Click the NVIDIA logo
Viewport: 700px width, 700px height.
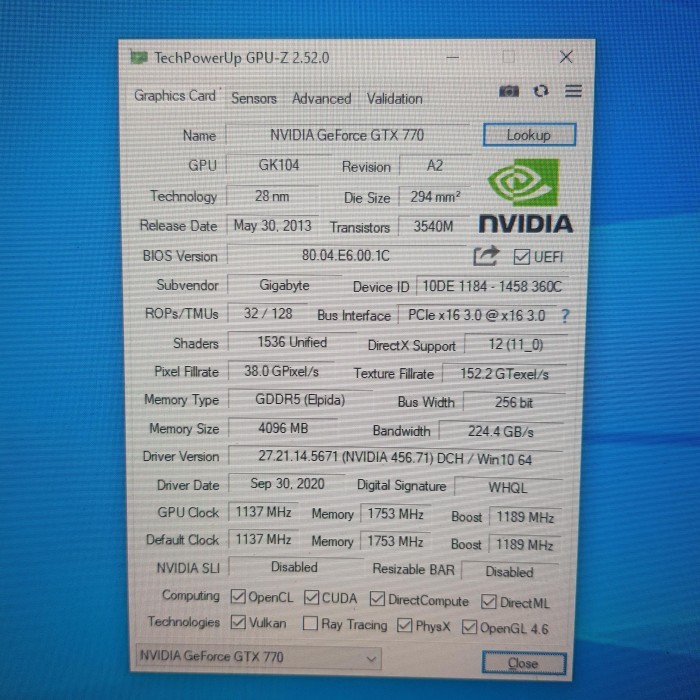pyautogui.click(x=525, y=196)
